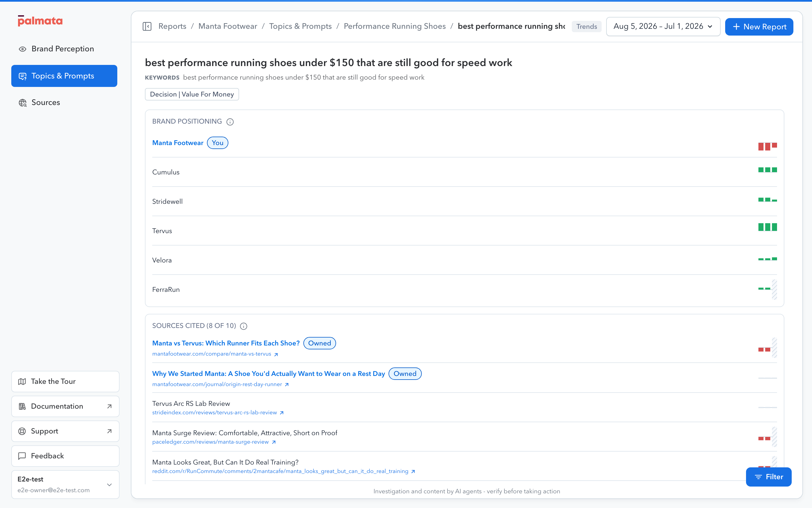Open external link arrow for manta-vs-tervus URL
This screenshot has height=508, width=812.
tap(276, 354)
